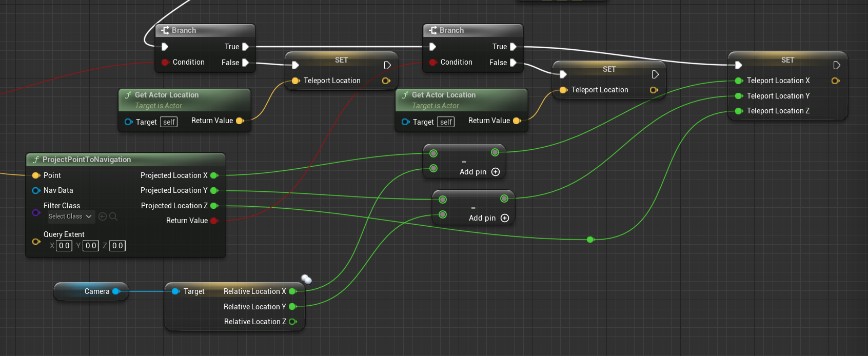Click the second Branch node's red Condition pin
This screenshot has width=868, height=356.
coord(433,62)
